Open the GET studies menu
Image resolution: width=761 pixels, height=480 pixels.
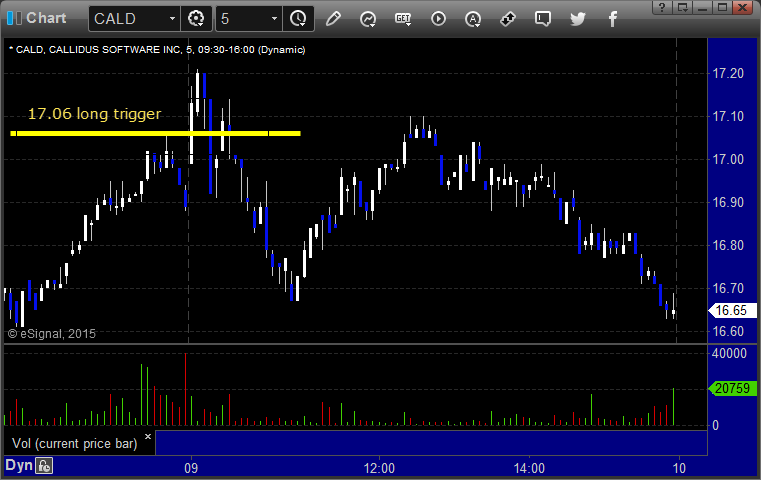[x=403, y=19]
